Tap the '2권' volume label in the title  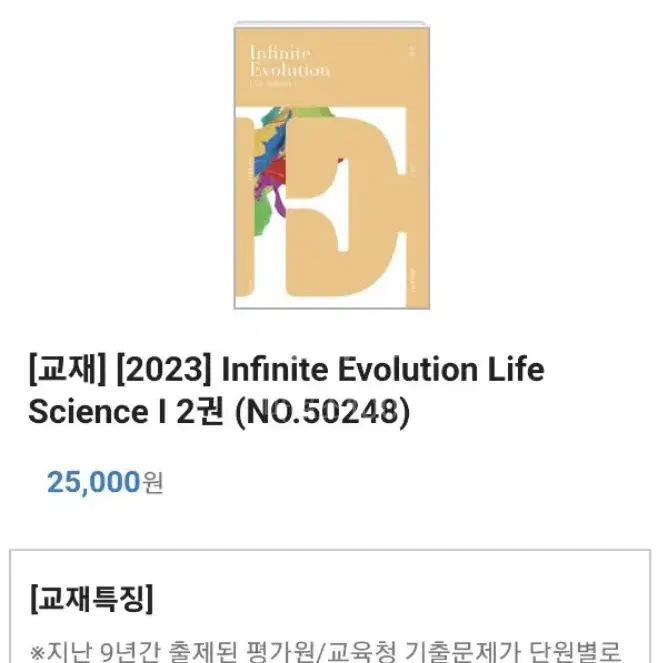point(200,412)
